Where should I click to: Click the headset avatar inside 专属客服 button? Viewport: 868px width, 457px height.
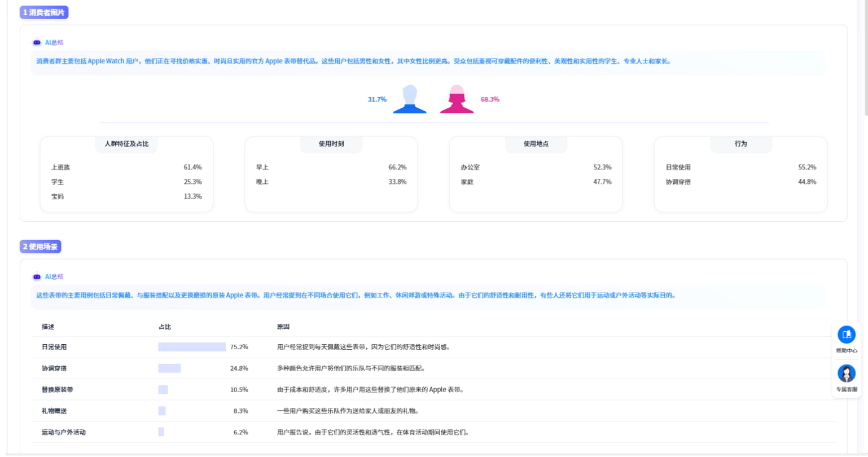846,373
